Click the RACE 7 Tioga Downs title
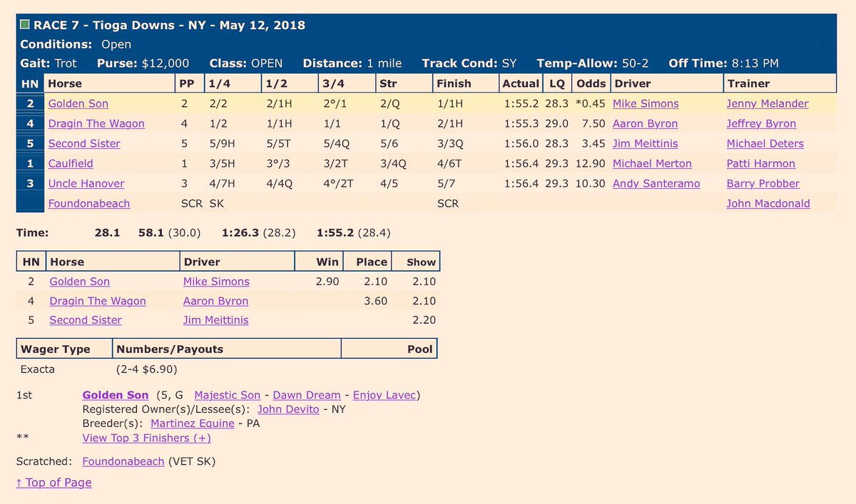Image resolution: width=856 pixels, height=504 pixels. (x=170, y=25)
